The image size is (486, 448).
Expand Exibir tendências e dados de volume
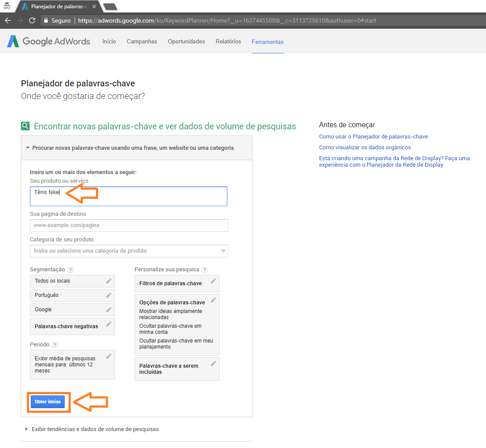tap(95, 429)
